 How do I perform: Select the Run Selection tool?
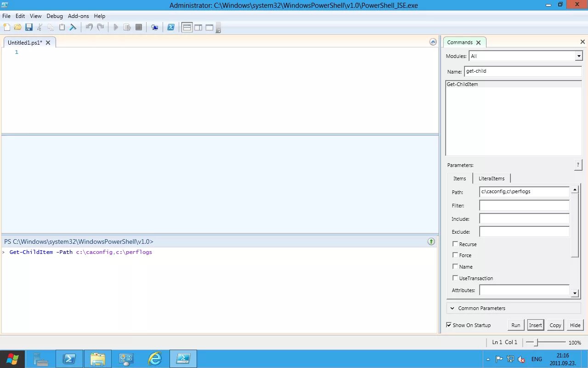[127, 27]
